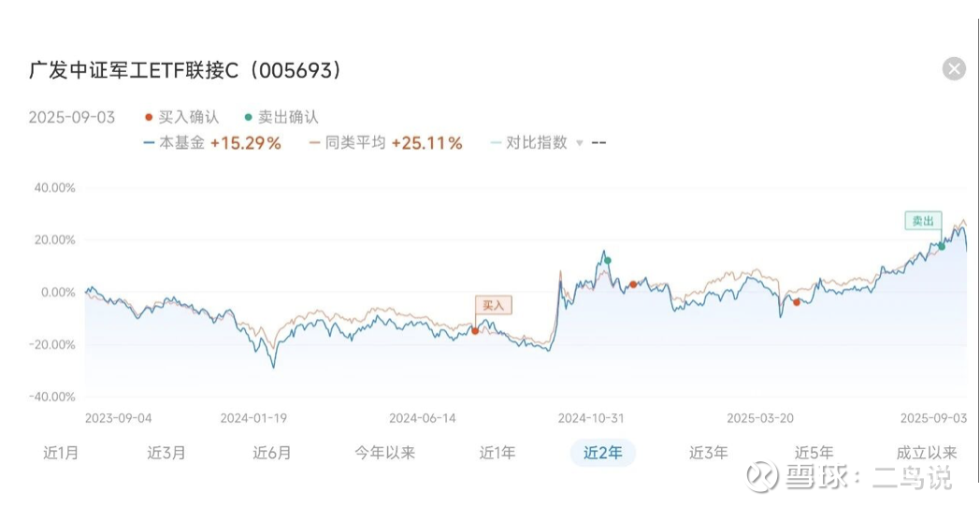Image resolution: width=980 pixels, height=507 pixels.
Task: Show the 近5年 performance range
Action: pos(814,453)
